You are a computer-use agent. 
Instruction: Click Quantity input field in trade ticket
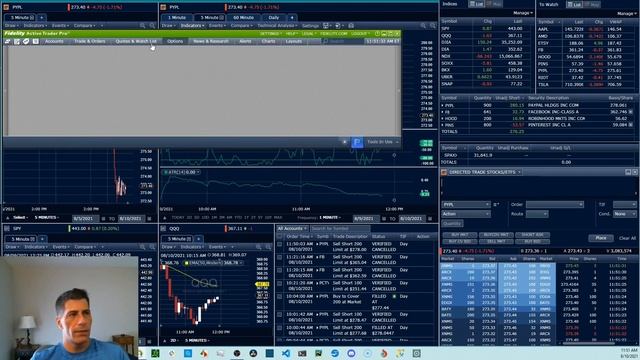(x=452, y=224)
